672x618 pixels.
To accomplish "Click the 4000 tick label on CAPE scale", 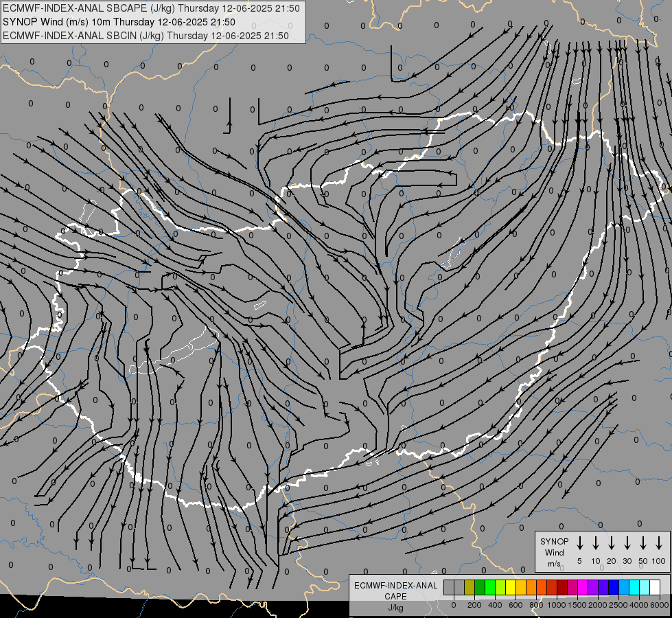I will [639, 605].
